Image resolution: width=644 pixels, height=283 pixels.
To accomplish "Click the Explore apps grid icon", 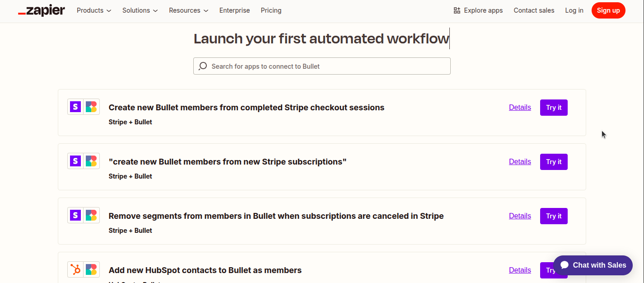I will (457, 10).
